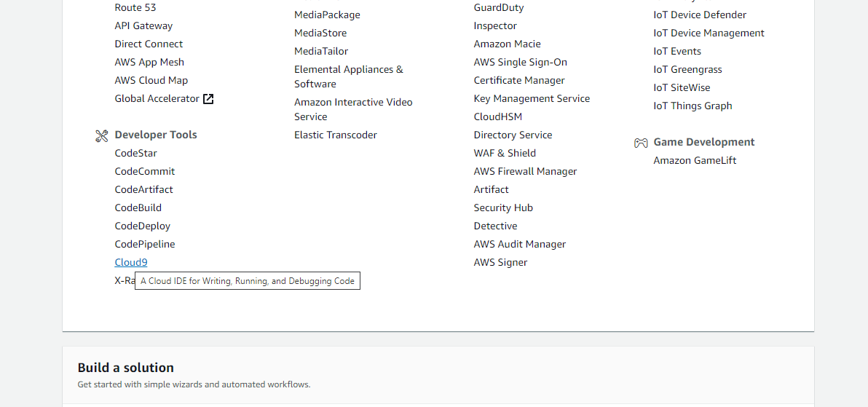The image size is (868, 407).
Task: Open CodePipeline
Action: click(x=144, y=245)
